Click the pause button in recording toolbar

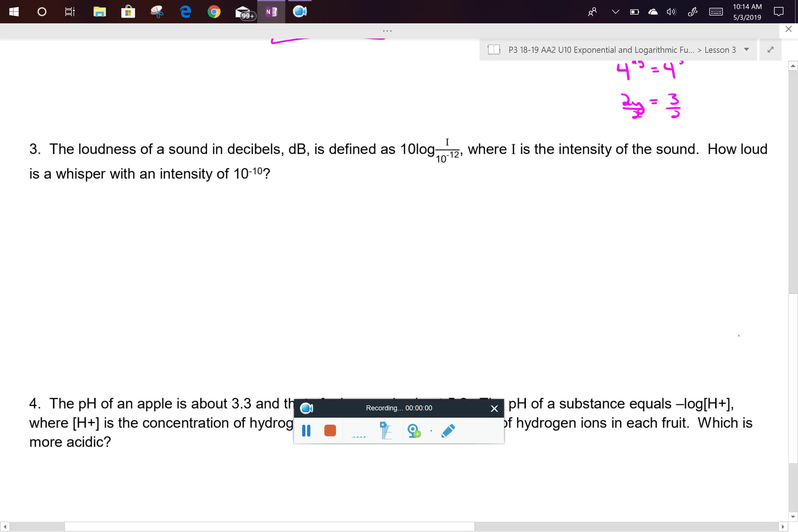pos(307,430)
